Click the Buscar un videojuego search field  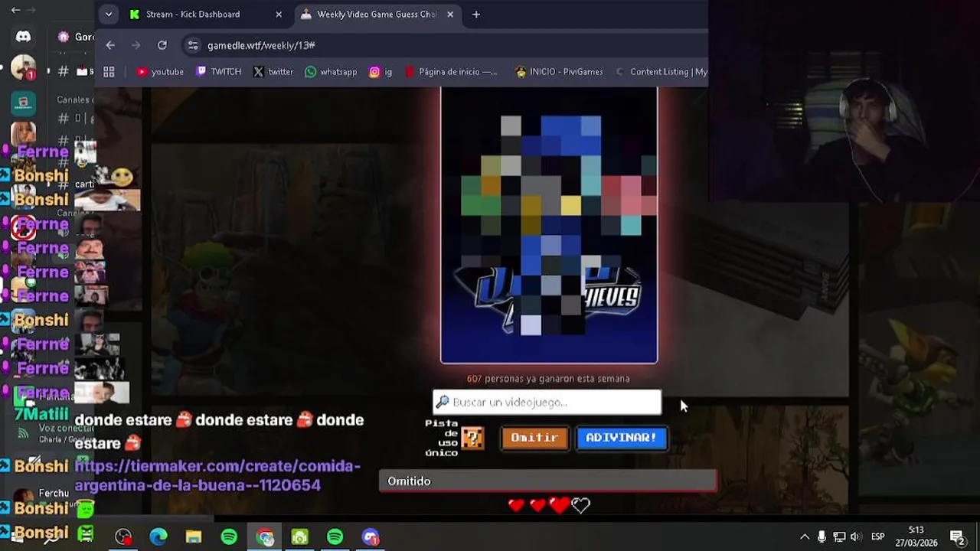click(547, 402)
